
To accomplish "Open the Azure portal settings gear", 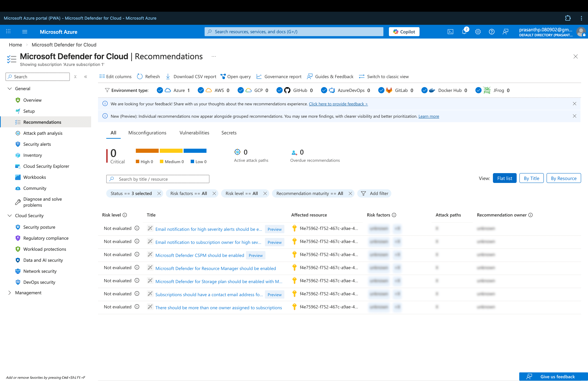I will 478,31.
